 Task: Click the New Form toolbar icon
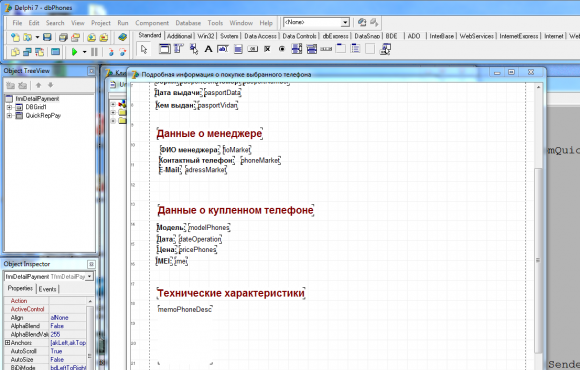coord(55,52)
